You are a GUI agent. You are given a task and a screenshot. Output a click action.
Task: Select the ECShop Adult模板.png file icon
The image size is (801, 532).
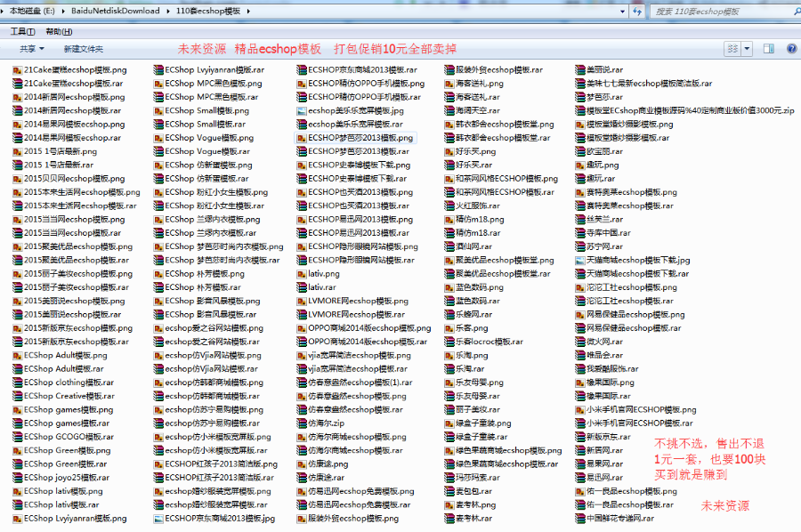coord(18,355)
